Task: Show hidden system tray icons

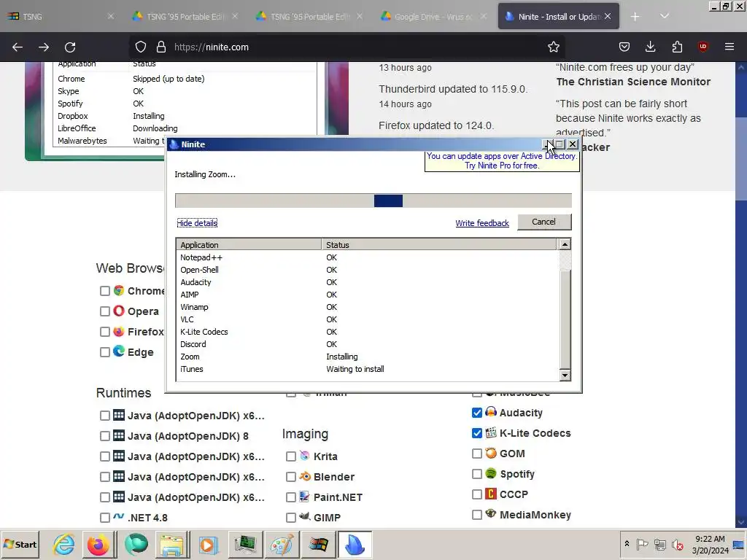Action: coord(627,544)
